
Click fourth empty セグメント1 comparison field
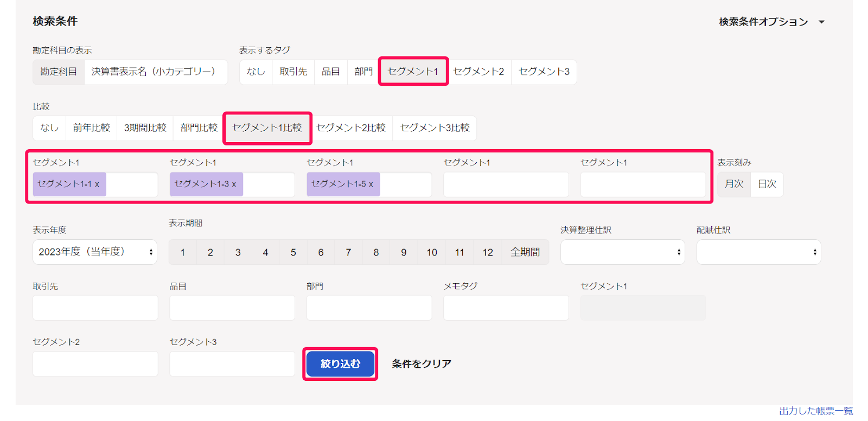[506, 184]
